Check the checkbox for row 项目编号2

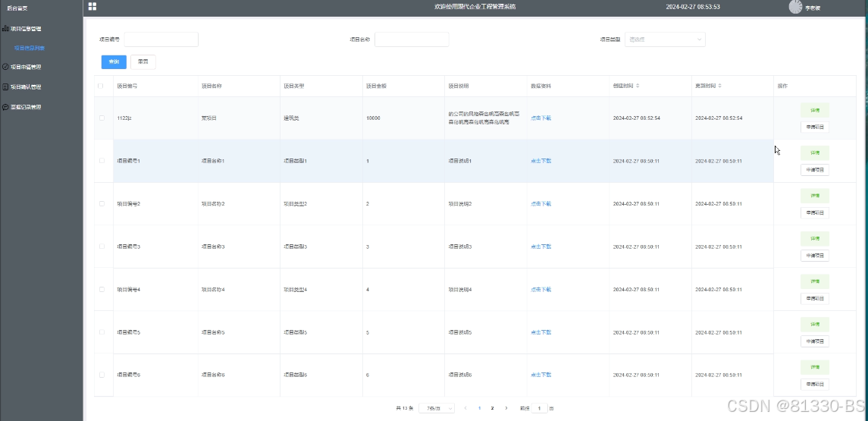click(102, 204)
